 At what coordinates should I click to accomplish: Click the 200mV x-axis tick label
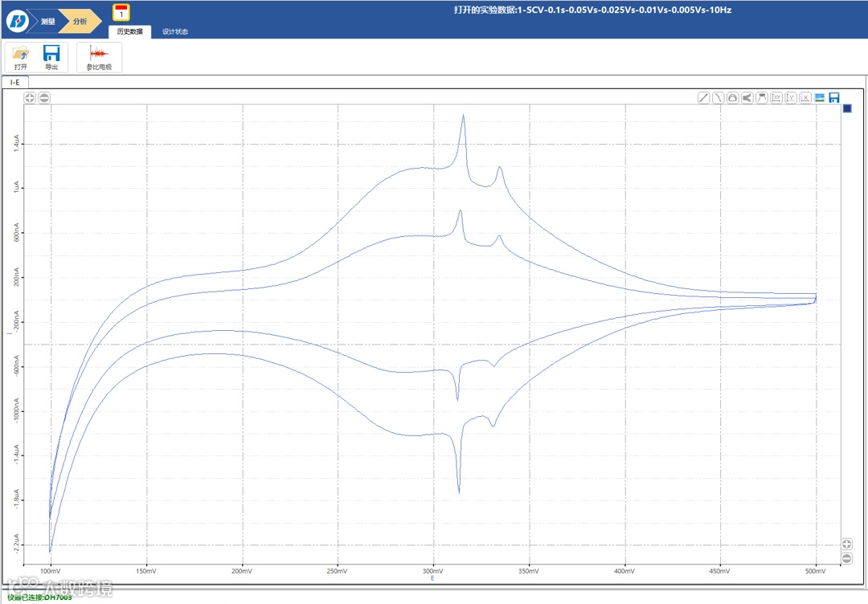click(x=241, y=571)
